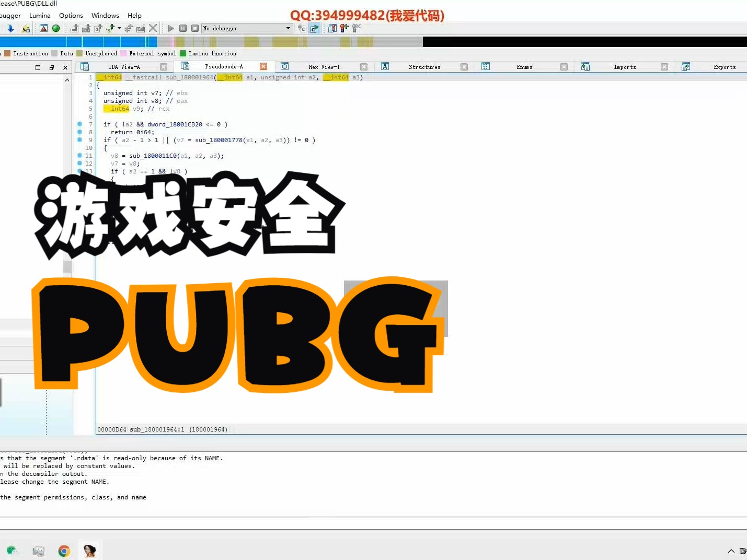Click the asterisk array toolbar icon
The width and height of the screenshot is (747, 560).
pyautogui.click(x=129, y=28)
